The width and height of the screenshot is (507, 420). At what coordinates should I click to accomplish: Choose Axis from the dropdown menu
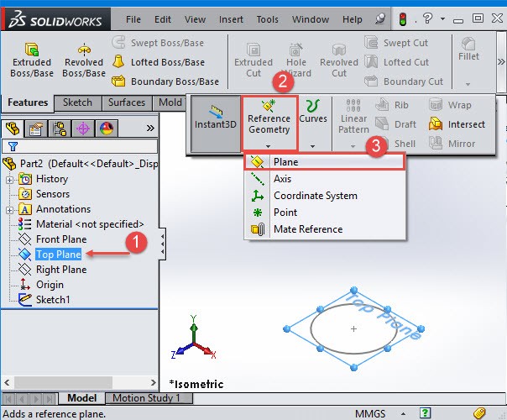[x=324, y=179]
